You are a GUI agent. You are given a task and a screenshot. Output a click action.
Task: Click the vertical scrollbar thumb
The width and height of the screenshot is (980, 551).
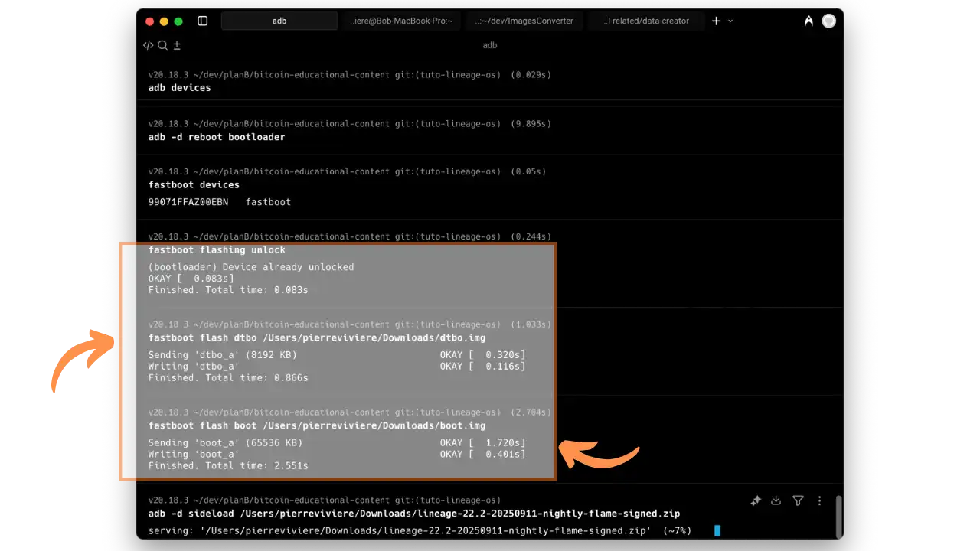(x=839, y=517)
